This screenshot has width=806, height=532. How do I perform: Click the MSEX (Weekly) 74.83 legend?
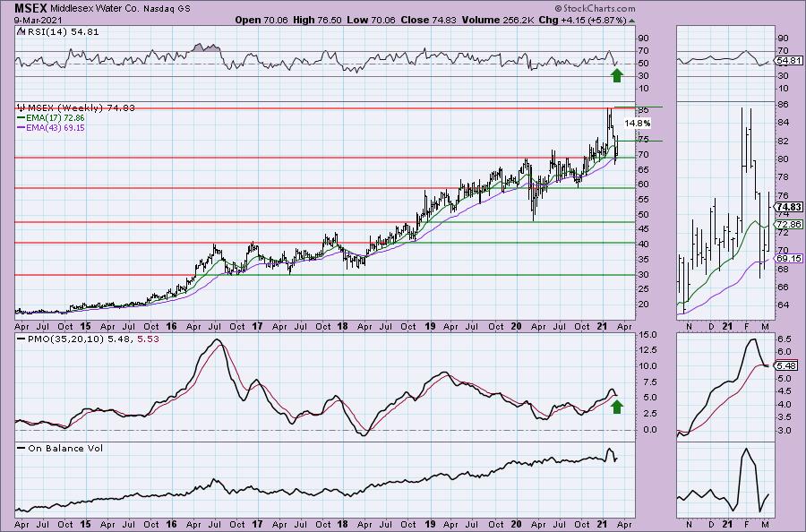pos(81,108)
